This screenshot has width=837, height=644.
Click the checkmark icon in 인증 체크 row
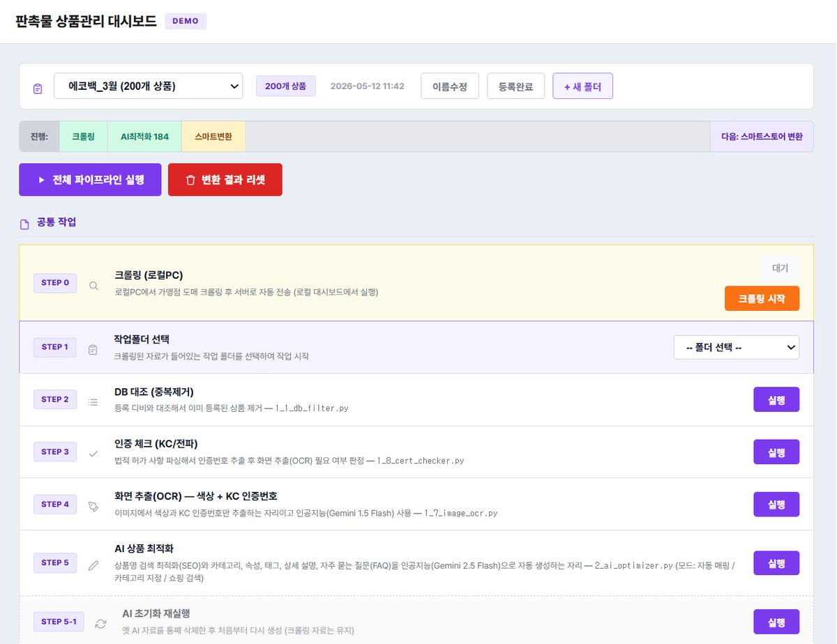[x=93, y=454]
